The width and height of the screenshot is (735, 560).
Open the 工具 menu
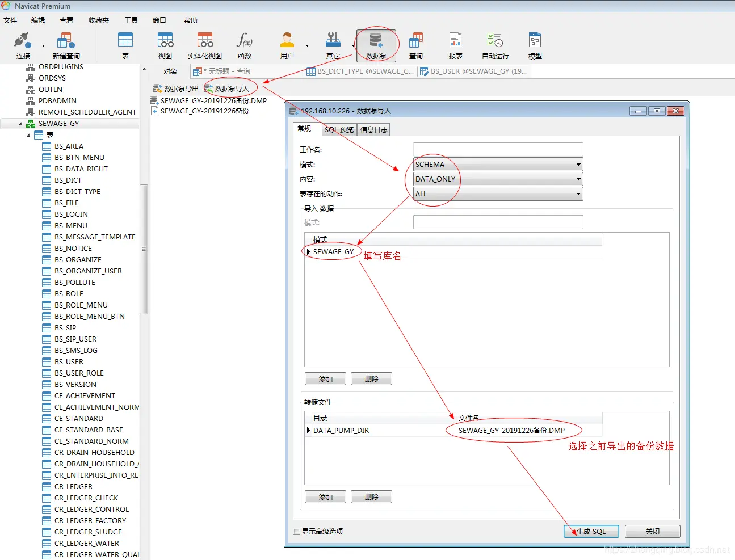(131, 20)
